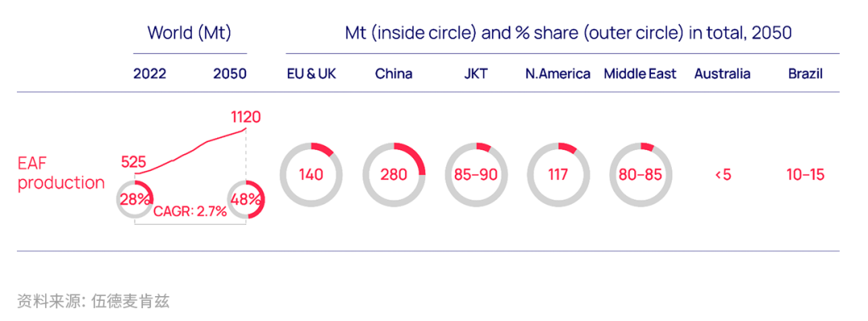Click the World (Mt) header
Screen dimensions: 868x321
[190, 33]
